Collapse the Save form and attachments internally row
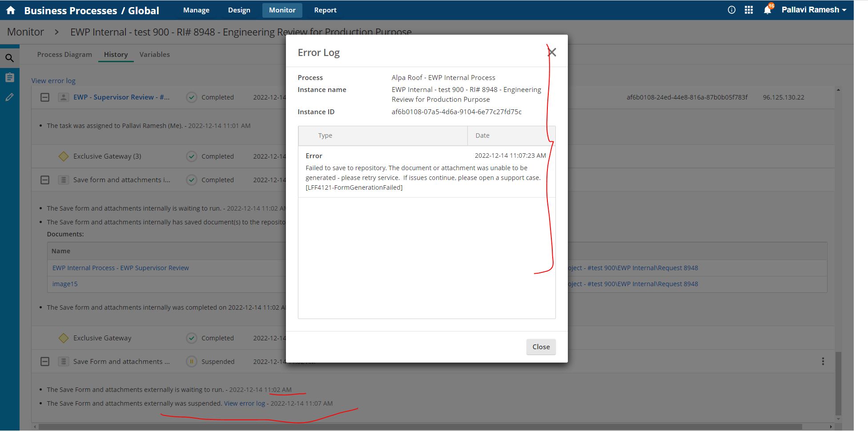This screenshot has width=868, height=431. pyautogui.click(x=45, y=180)
